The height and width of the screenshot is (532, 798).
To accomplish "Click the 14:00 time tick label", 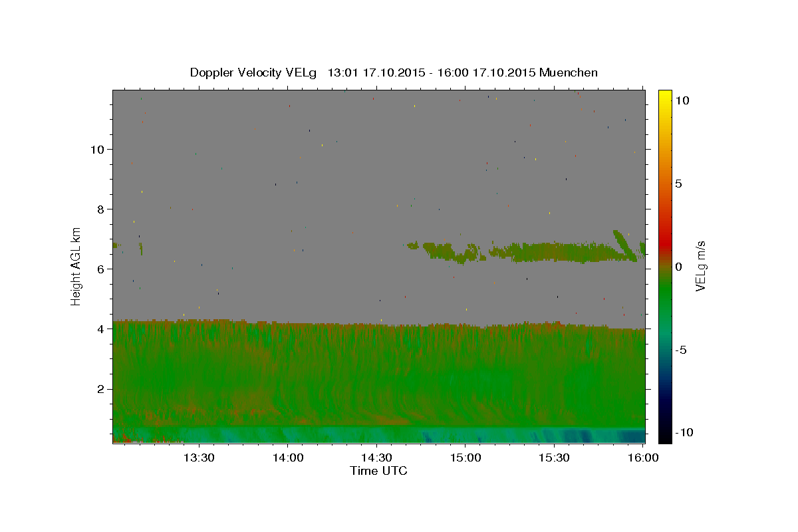I will (x=287, y=458).
